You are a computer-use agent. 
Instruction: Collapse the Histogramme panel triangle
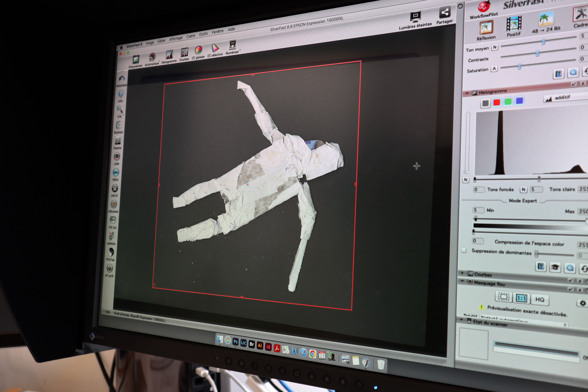(467, 93)
